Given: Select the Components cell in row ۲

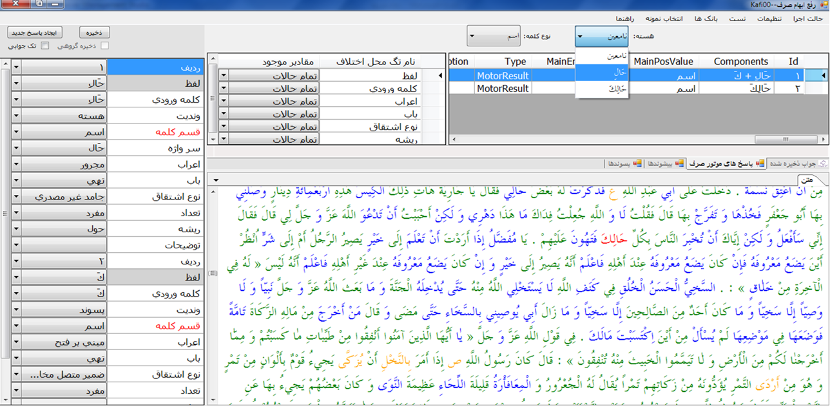Looking at the screenshot, I should (726, 88).
